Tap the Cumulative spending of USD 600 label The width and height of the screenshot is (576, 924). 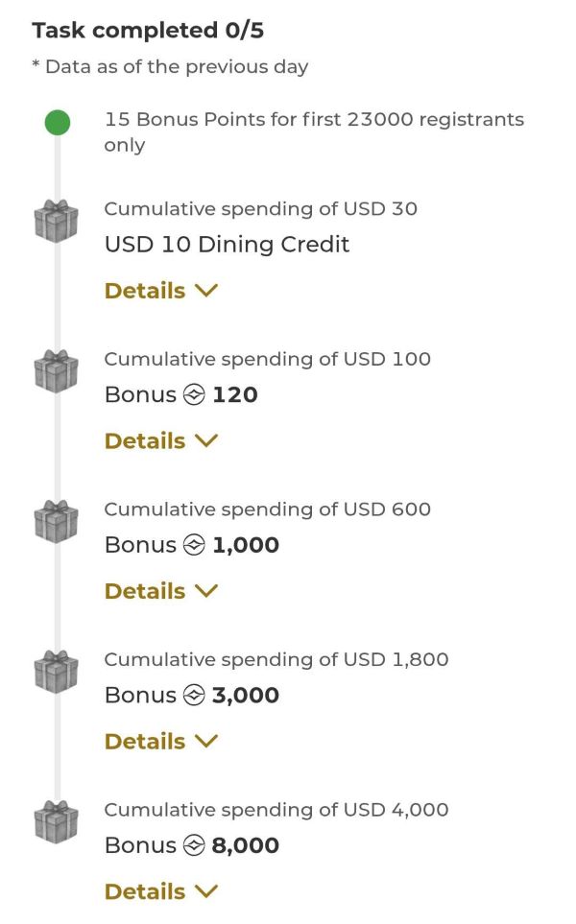click(268, 509)
